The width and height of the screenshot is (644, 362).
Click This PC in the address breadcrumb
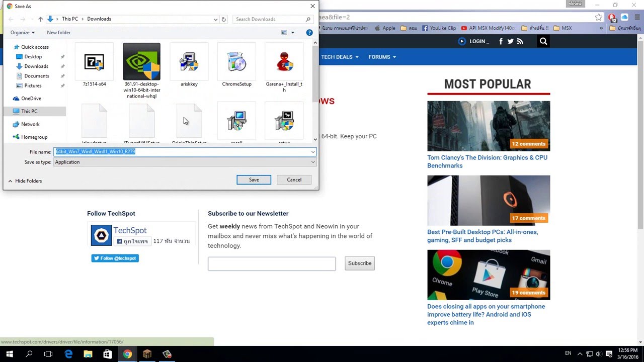[x=70, y=19]
